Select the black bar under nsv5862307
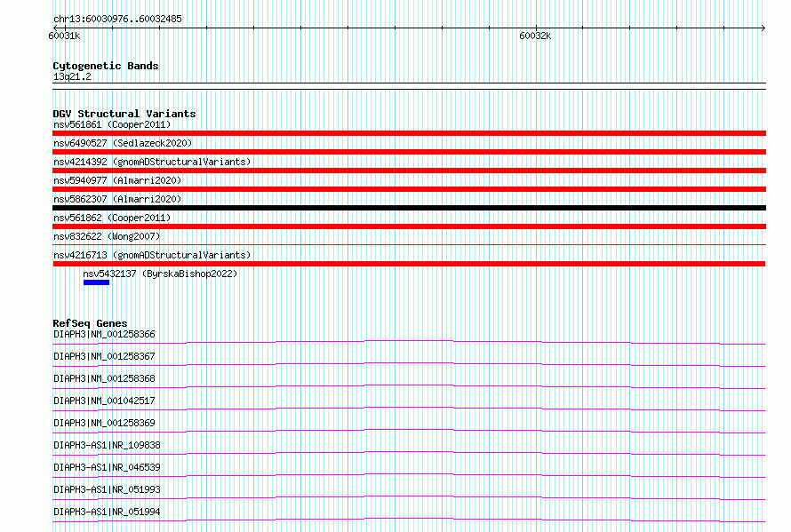 tap(409, 208)
